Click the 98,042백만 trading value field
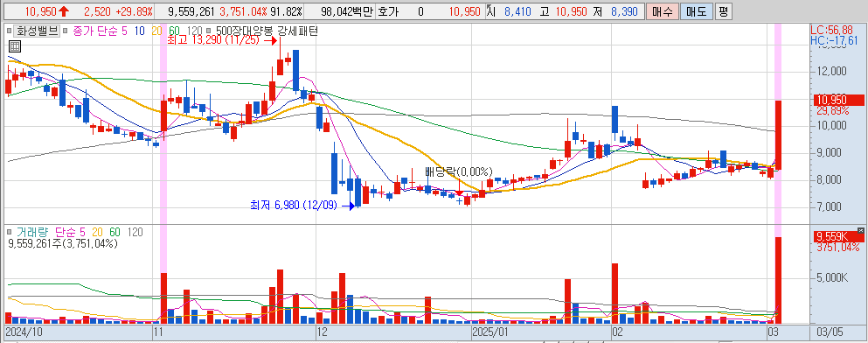868x343 pixels. click(x=346, y=11)
